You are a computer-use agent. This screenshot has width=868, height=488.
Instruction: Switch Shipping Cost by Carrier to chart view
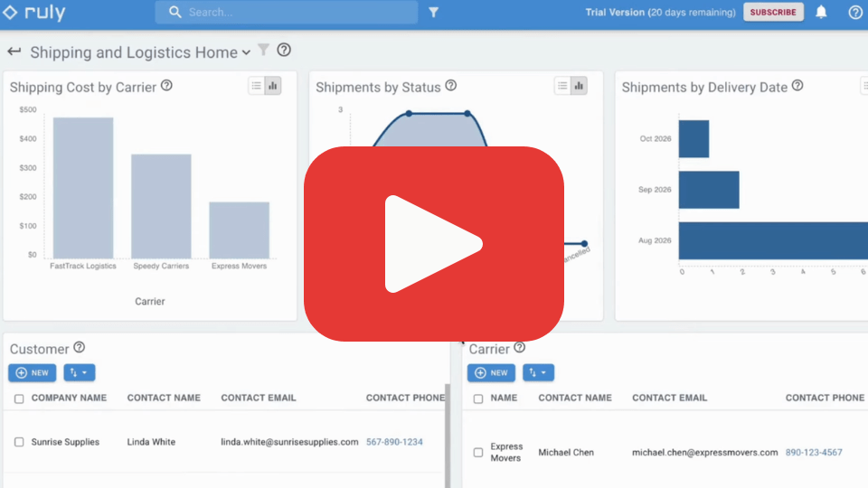pyautogui.click(x=273, y=86)
